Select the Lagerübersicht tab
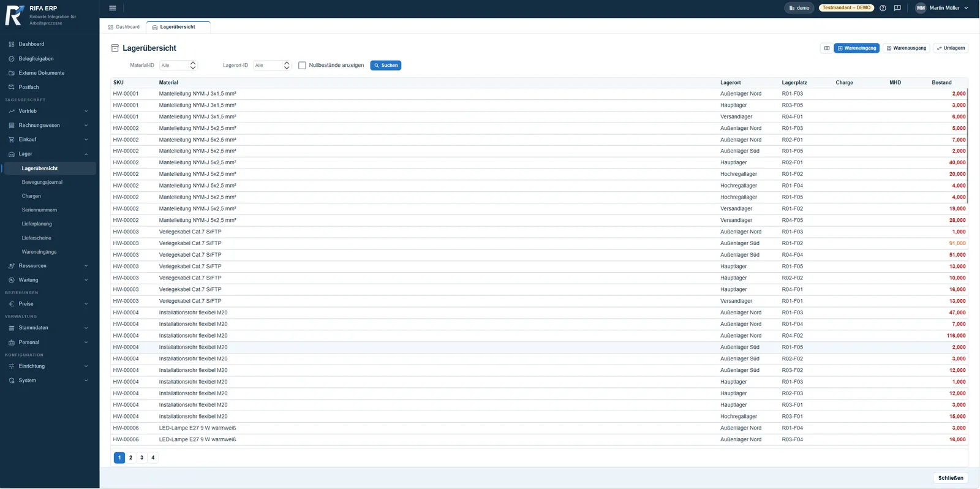This screenshot has width=980, height=489. pos(178,27)
